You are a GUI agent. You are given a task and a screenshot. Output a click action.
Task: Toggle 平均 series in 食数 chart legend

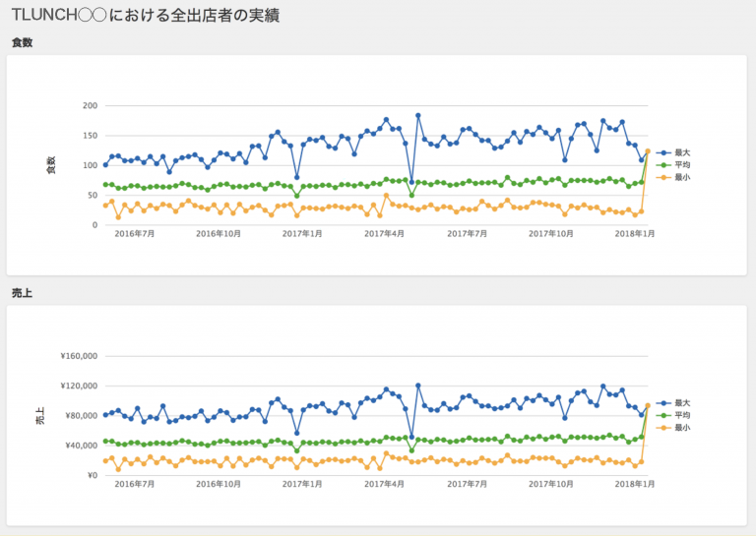point(673,164)
